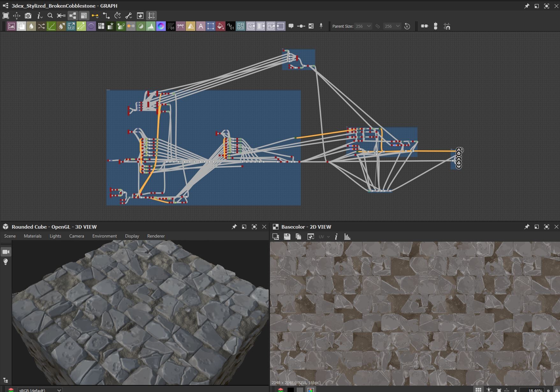The width and height of the screenshot is (560, 392).
Task: Enable snapping with the magnet icon
Action: tap(447, 26)
